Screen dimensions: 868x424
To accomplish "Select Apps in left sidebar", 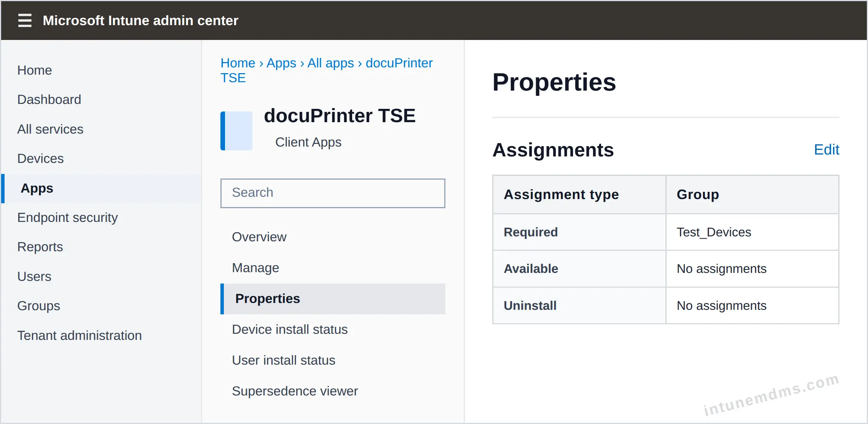I will (102, 188).
